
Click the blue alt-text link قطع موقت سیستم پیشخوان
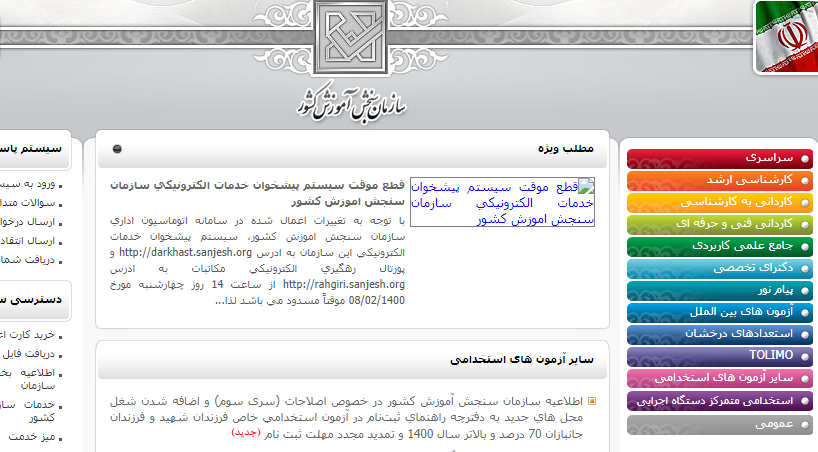pos(502,203)
